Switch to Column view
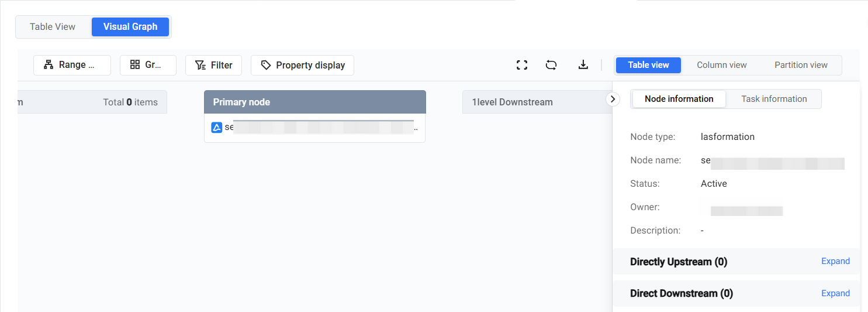 tap(722, 65)
